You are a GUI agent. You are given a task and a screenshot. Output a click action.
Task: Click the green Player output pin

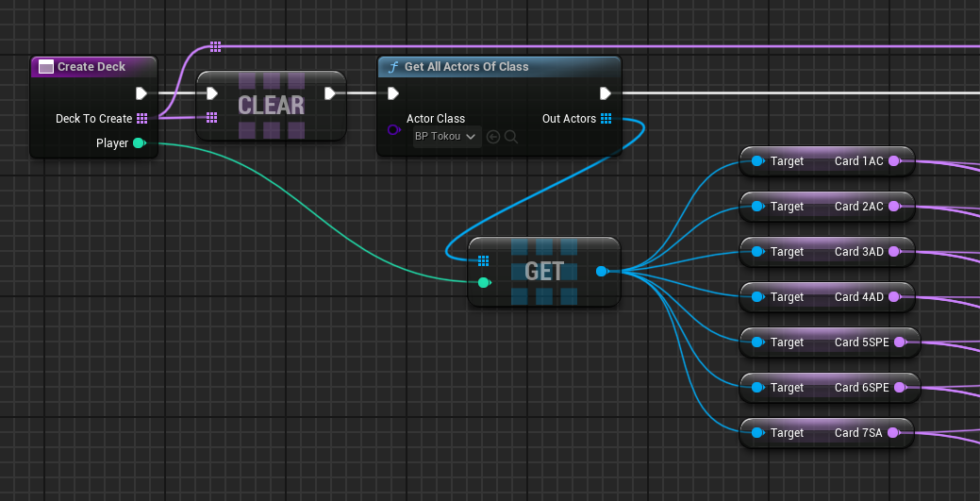[139, 143]
